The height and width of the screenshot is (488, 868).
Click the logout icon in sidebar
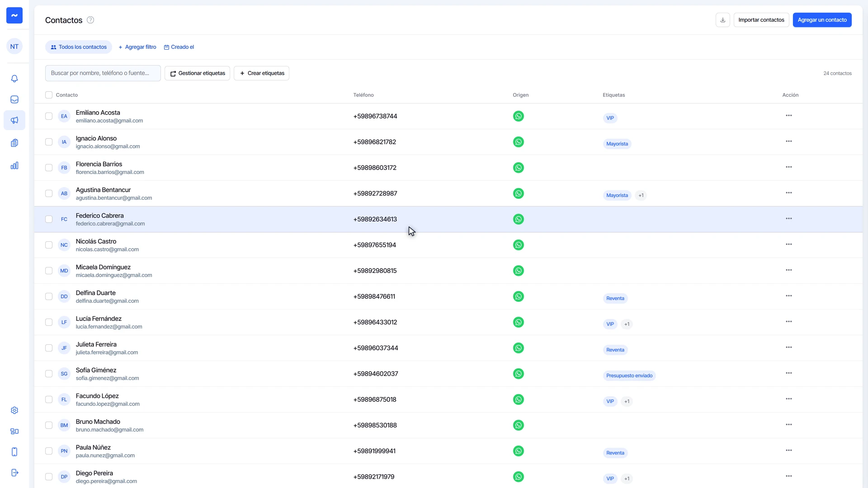coord(14,473)
